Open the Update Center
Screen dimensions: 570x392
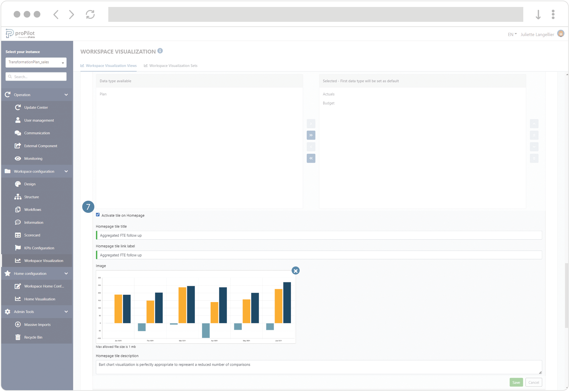[x=36, y=107]
